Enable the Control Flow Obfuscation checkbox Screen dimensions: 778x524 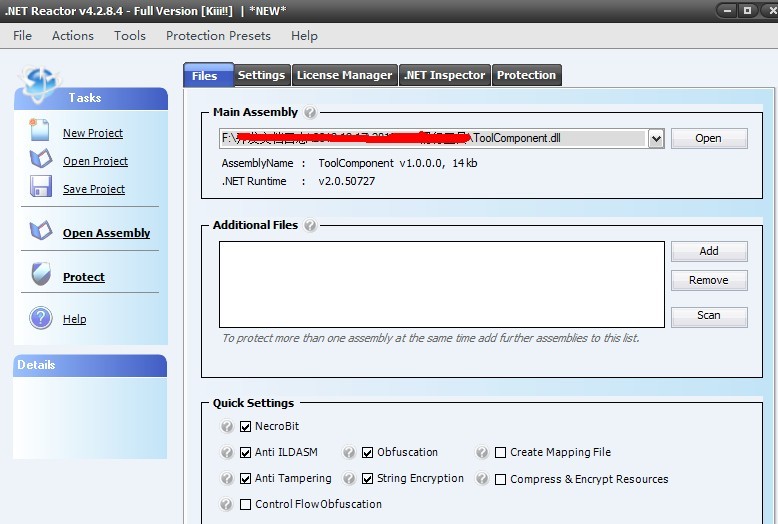coord(245,504)
